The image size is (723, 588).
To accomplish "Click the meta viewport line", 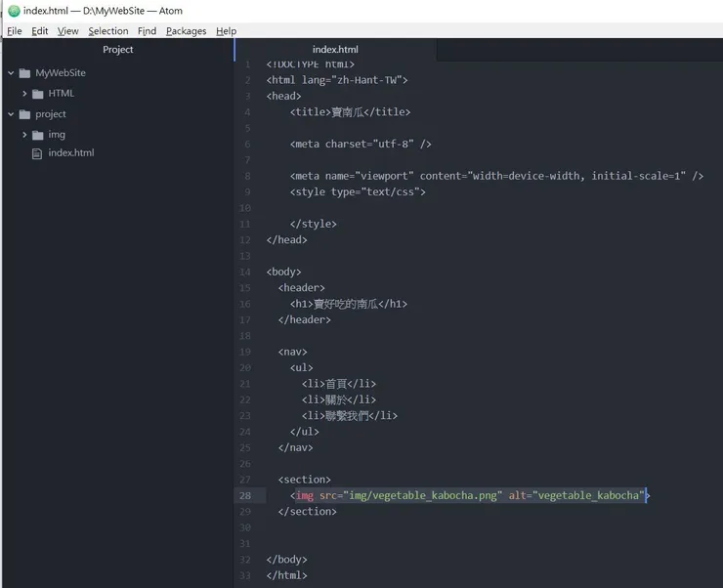I will coord(496,176).
